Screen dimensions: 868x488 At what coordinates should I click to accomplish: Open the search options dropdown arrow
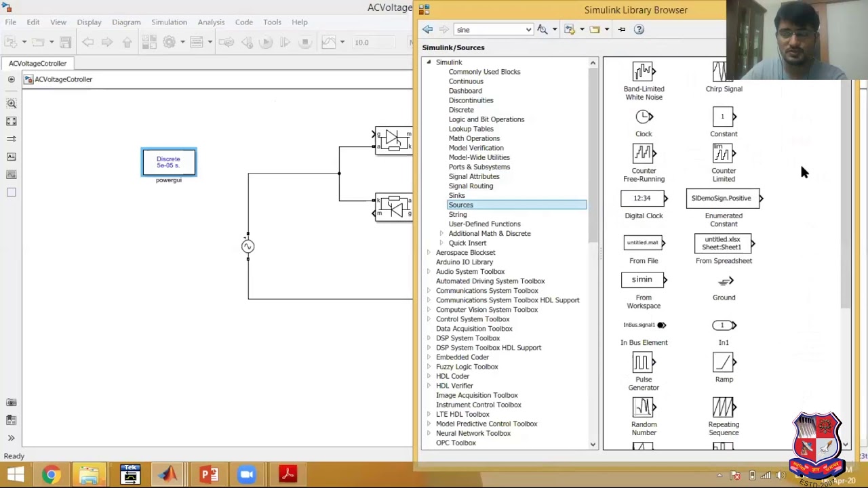(x=555, y=29)
